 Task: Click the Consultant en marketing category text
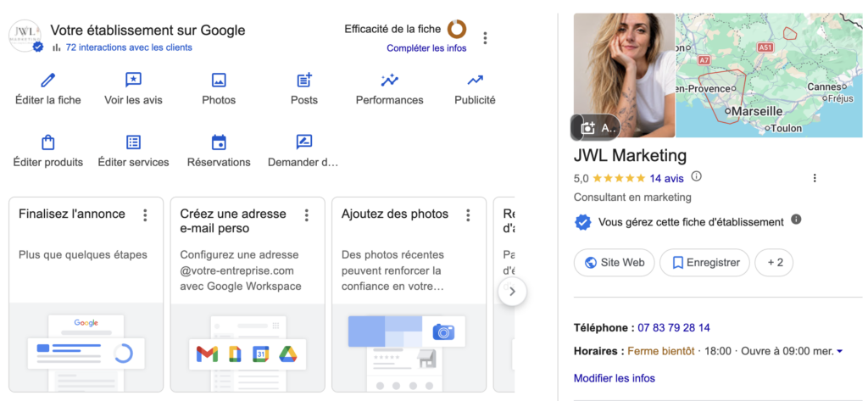(632, 197)
